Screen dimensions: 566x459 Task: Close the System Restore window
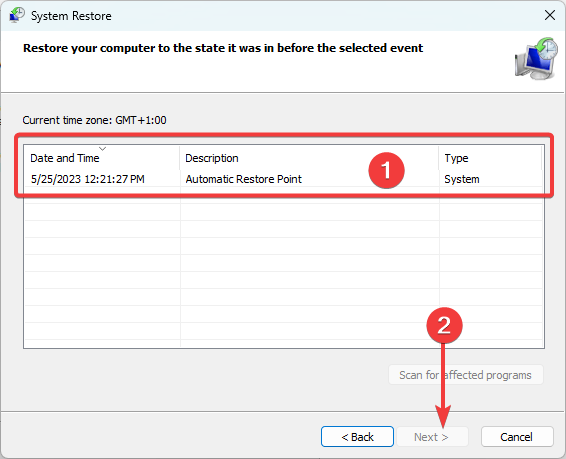click(549, 15)
